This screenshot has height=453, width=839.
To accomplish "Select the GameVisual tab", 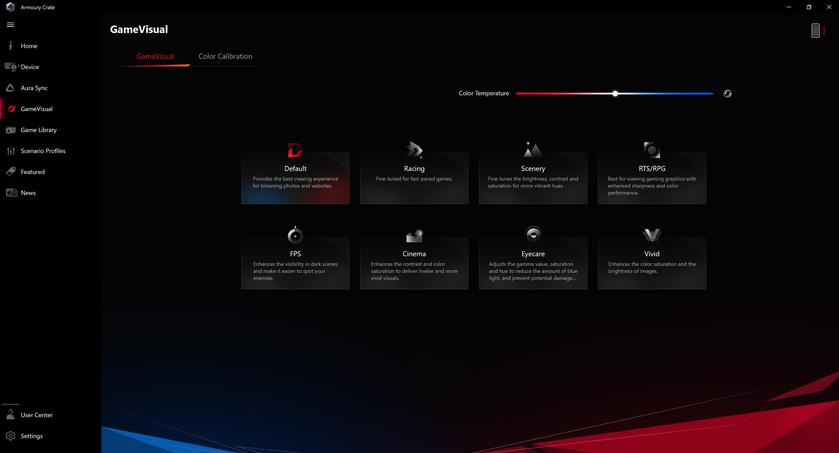I will click(155, 57).
